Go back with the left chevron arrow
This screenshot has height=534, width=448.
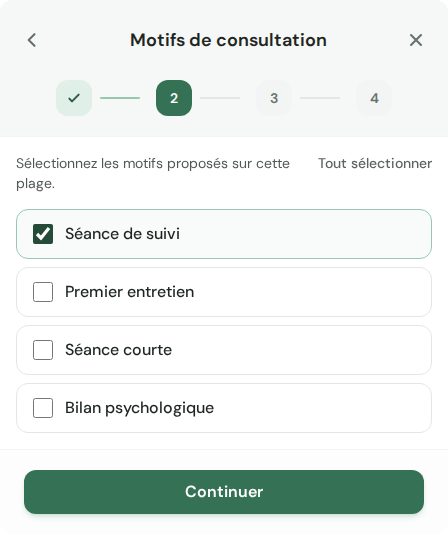coord(32,40)
